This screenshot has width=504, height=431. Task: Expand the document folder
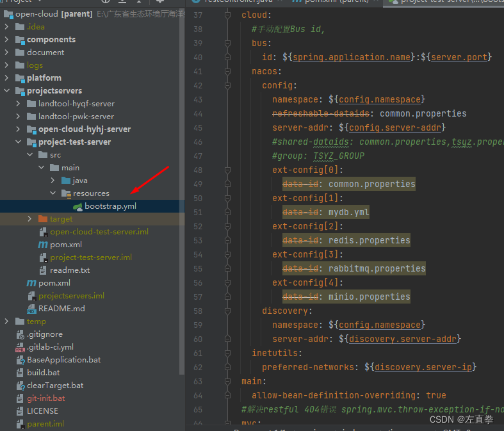(7, 53)
